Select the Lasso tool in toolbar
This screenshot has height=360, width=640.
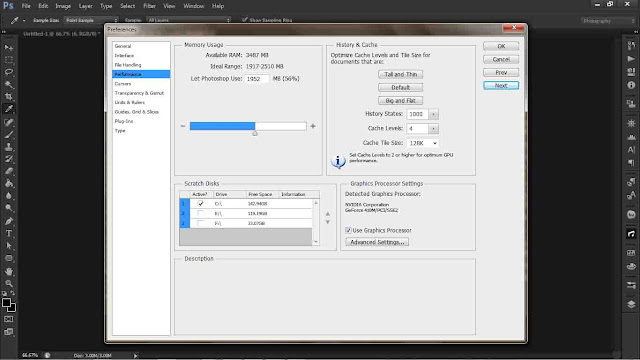click(x=9, y=72)
